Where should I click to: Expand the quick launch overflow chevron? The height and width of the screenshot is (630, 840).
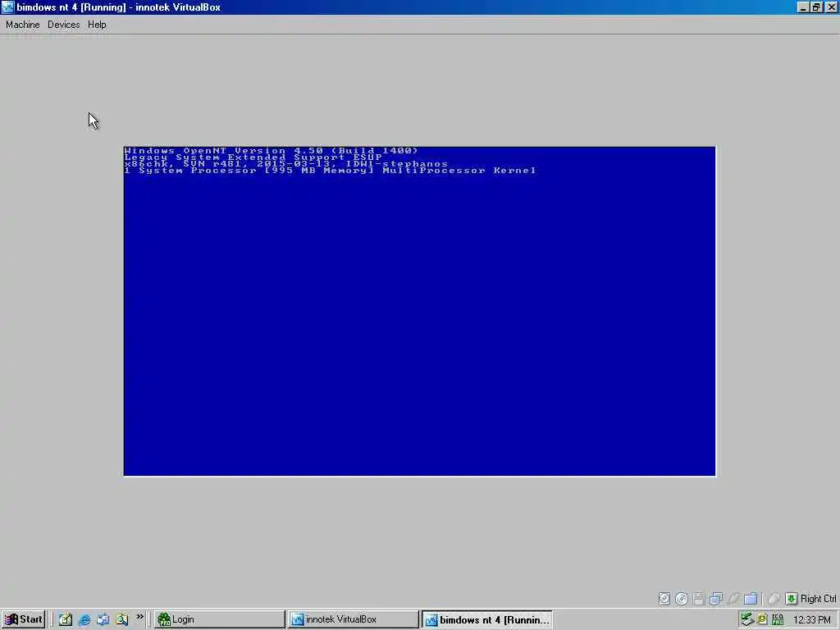pos(139,617)
